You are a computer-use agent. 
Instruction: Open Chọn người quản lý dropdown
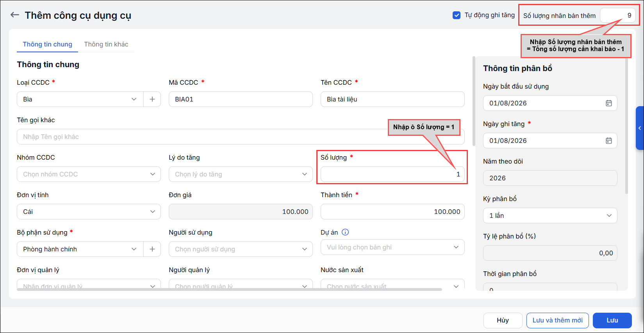pyautogui.click(x=241, y=285)
